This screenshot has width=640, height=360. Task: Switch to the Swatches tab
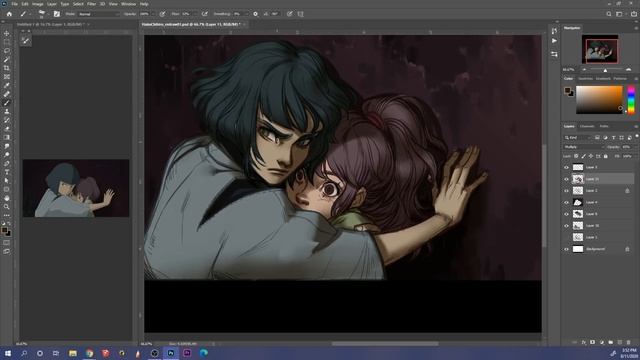click(585, 79)
